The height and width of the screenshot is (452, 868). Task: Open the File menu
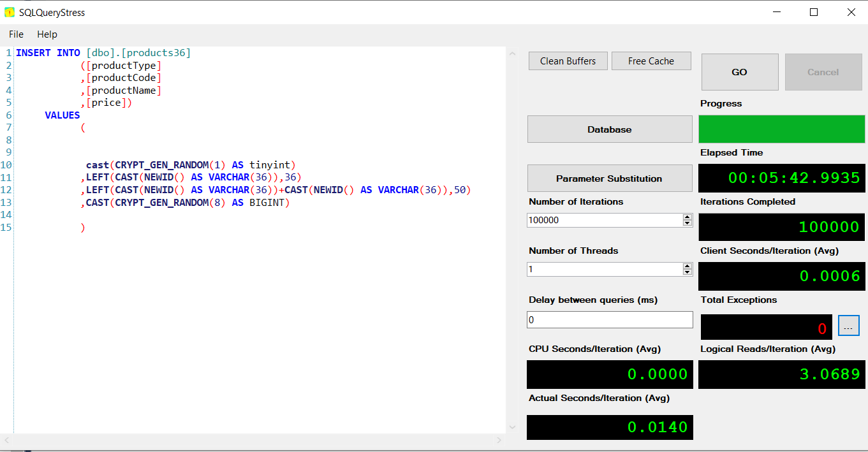[x=16, y=34]
